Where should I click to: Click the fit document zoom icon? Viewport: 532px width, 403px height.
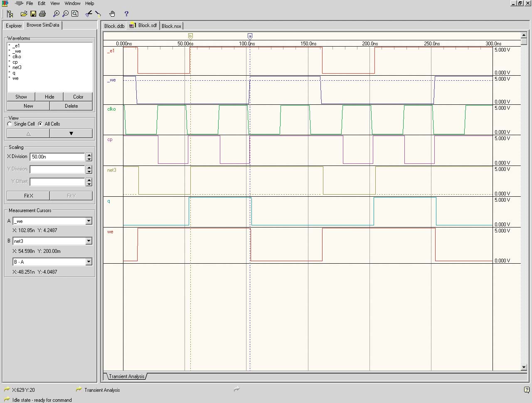coord(75,14)
